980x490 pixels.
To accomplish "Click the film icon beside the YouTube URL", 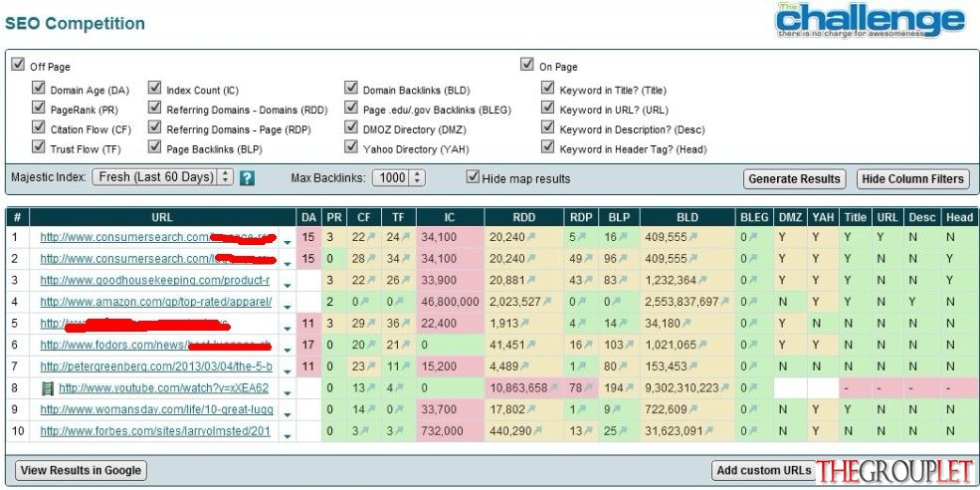I will click(x=48, y=388).
